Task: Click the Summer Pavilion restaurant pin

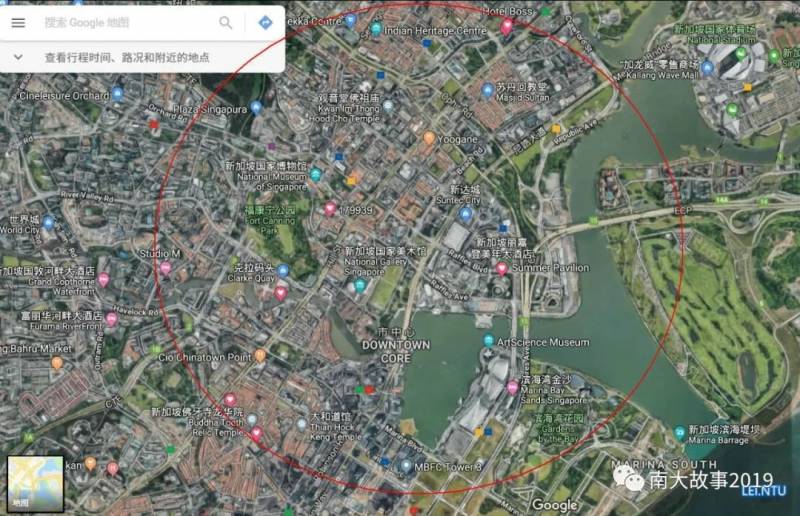Action: (x=502, y=268)
